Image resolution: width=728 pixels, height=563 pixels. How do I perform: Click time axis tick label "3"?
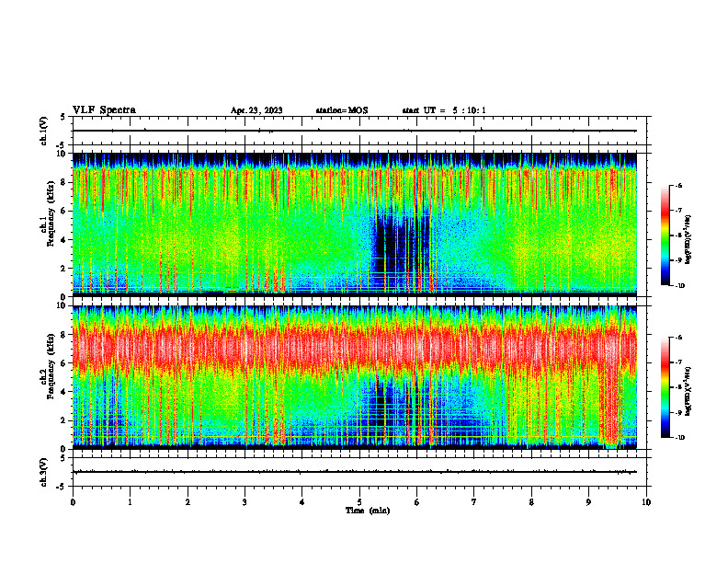(245, 502)
